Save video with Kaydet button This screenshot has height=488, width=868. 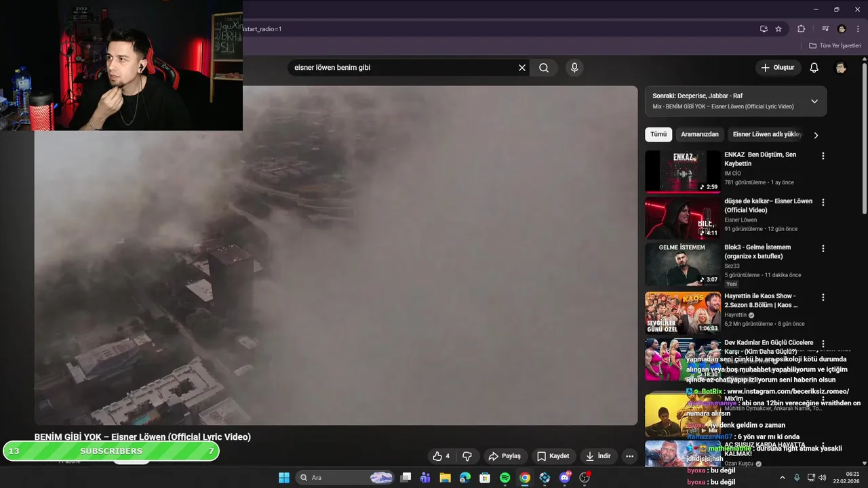(553, 456)
